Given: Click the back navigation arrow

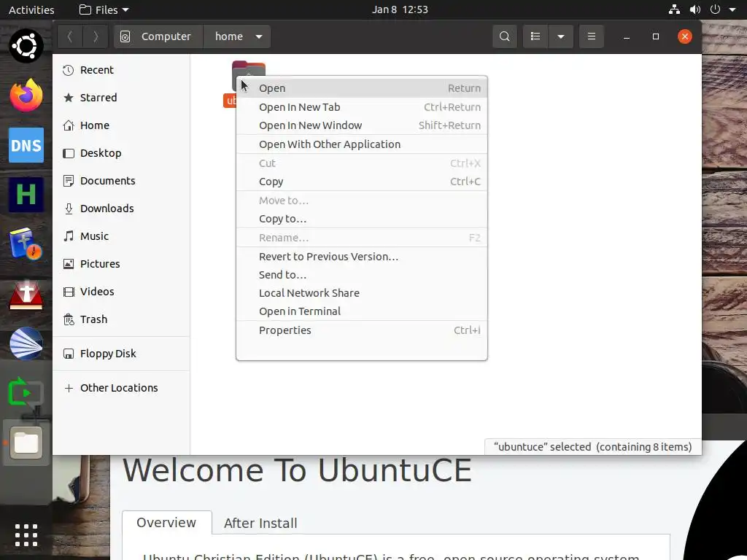Looking at the screenshot, I should 70,36.
